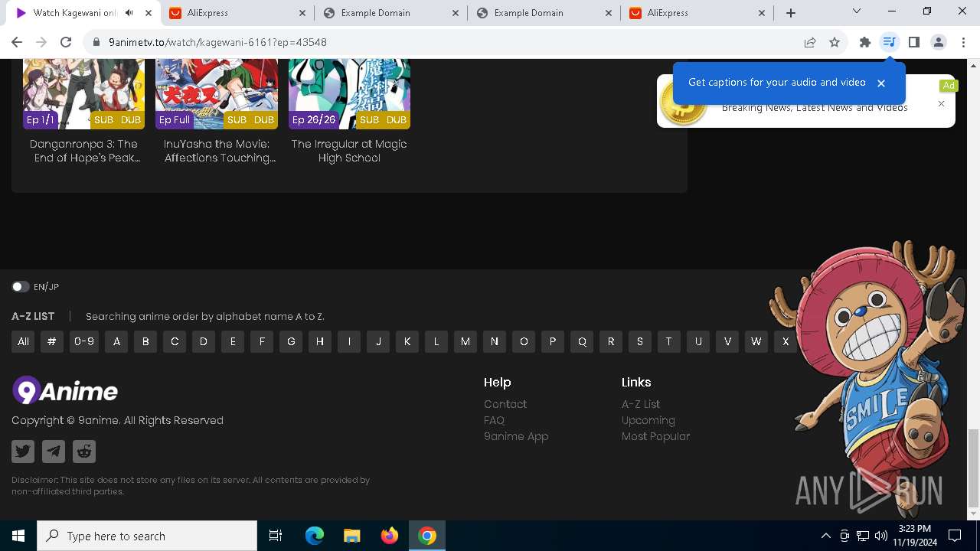
Task: Click the address bar URL field
Action: click(444, 42)
